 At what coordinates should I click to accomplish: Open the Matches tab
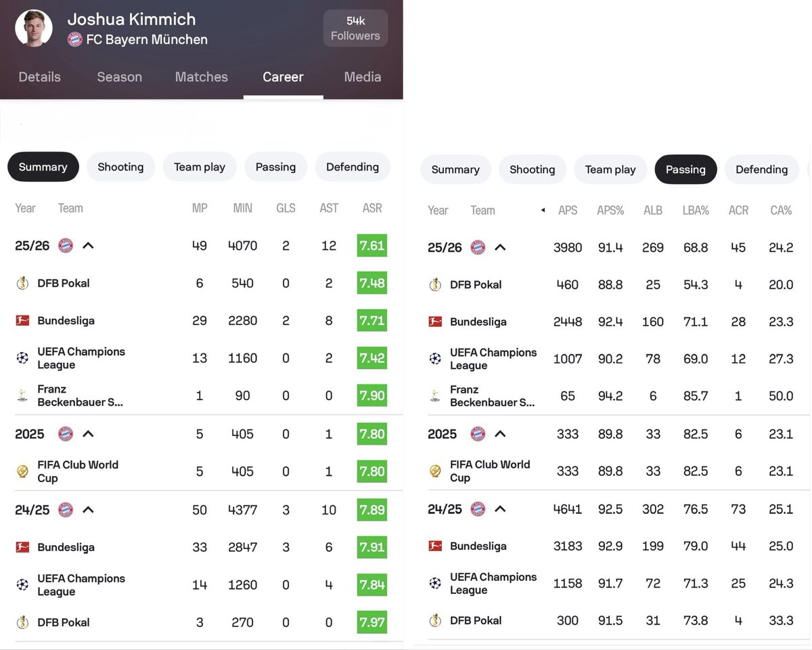pos(202,77)
